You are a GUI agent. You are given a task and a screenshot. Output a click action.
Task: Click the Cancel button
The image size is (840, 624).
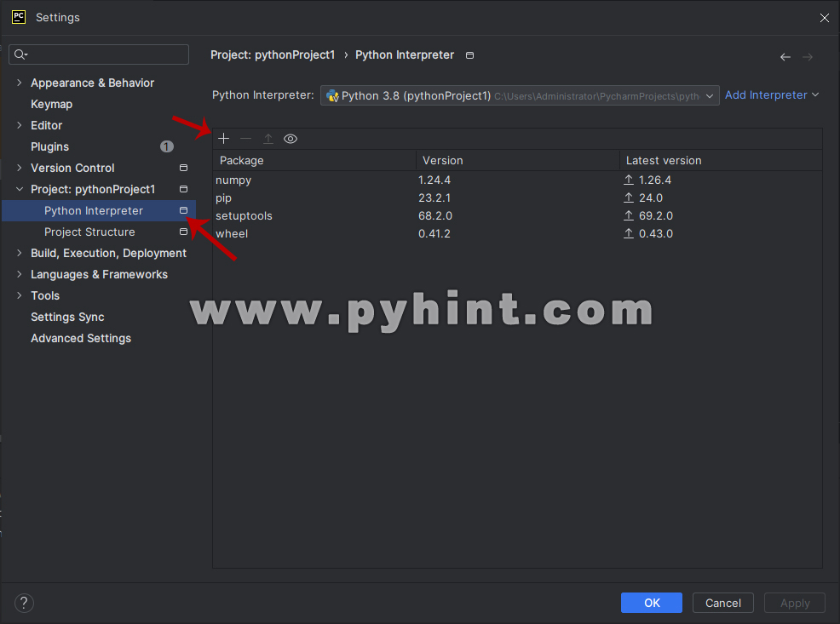722,603
